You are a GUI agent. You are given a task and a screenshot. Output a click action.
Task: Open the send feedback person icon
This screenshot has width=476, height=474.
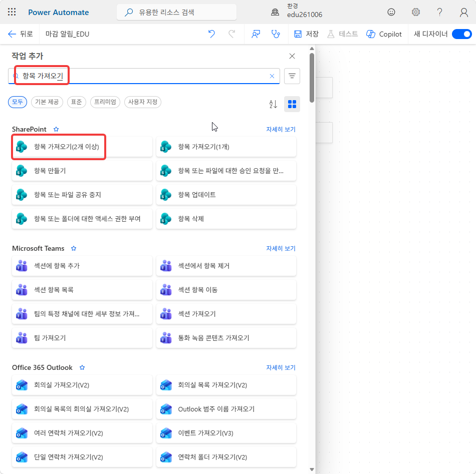(x=256, y=34)
